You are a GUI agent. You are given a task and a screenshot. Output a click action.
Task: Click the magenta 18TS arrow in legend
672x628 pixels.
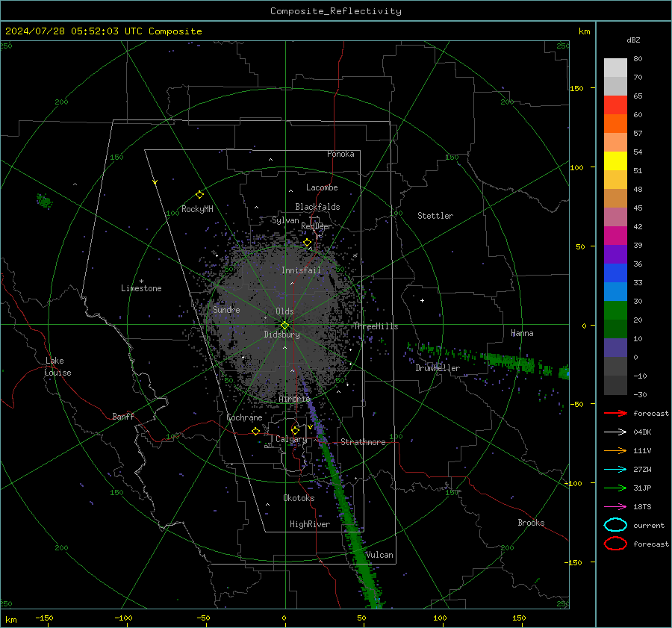[615, 507]
